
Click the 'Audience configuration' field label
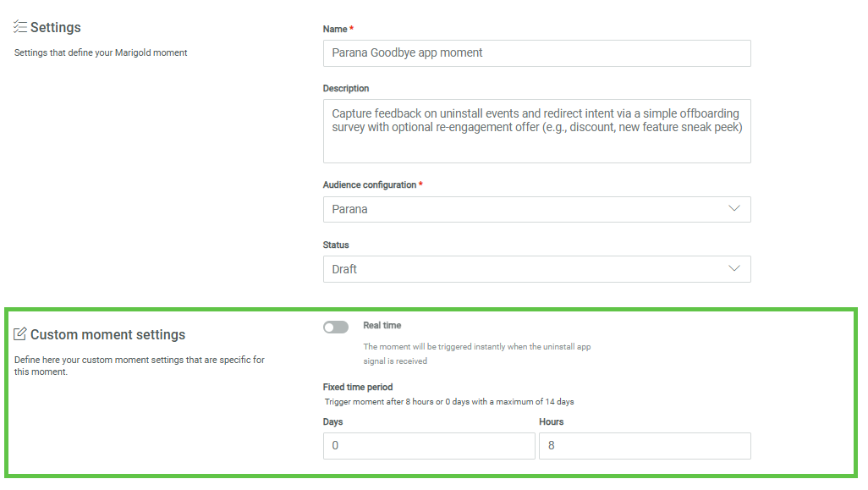[369, 184]
